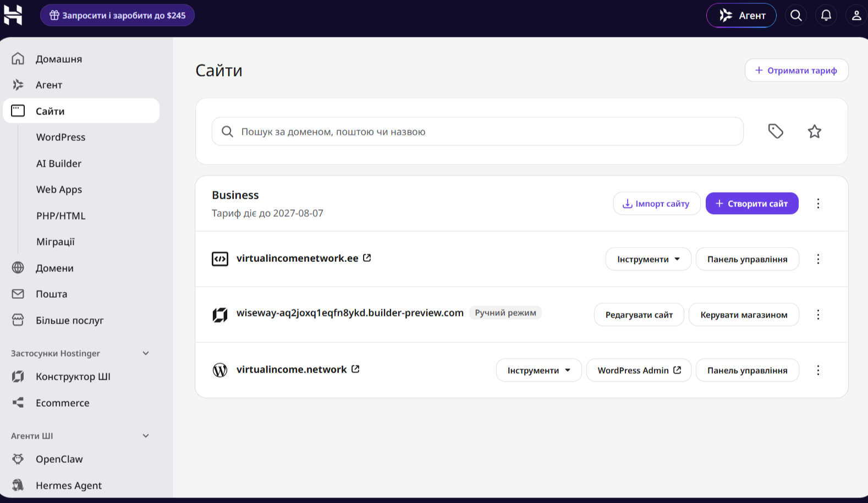Collapse the Застосунки Hostinger section
The image size is (868, 503).
click(x=146, y=353)
